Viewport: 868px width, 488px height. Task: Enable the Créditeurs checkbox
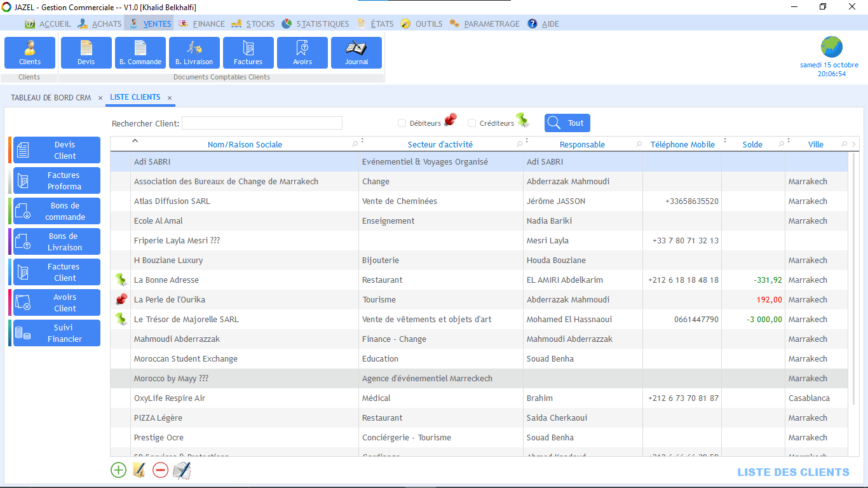pos(471,123)
